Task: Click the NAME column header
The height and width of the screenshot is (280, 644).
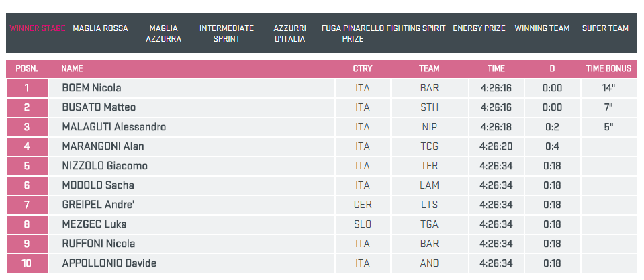Action: tap(72, 68)
